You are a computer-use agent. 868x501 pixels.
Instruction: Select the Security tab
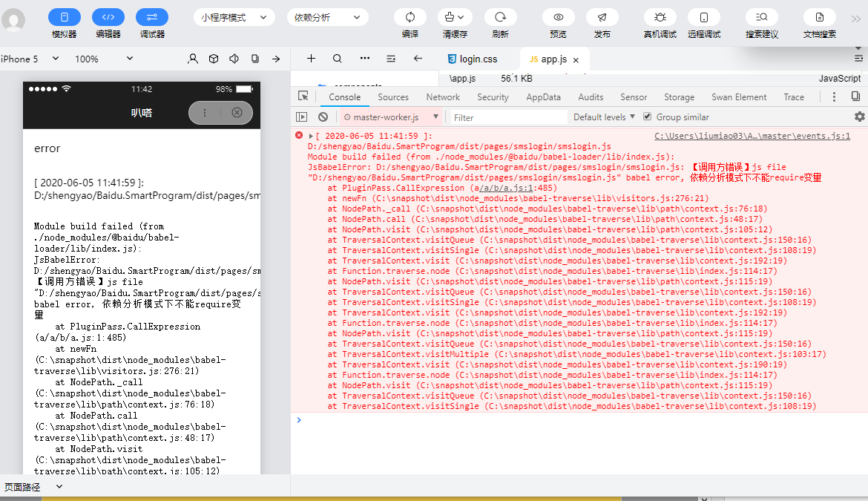coord(493,97)
